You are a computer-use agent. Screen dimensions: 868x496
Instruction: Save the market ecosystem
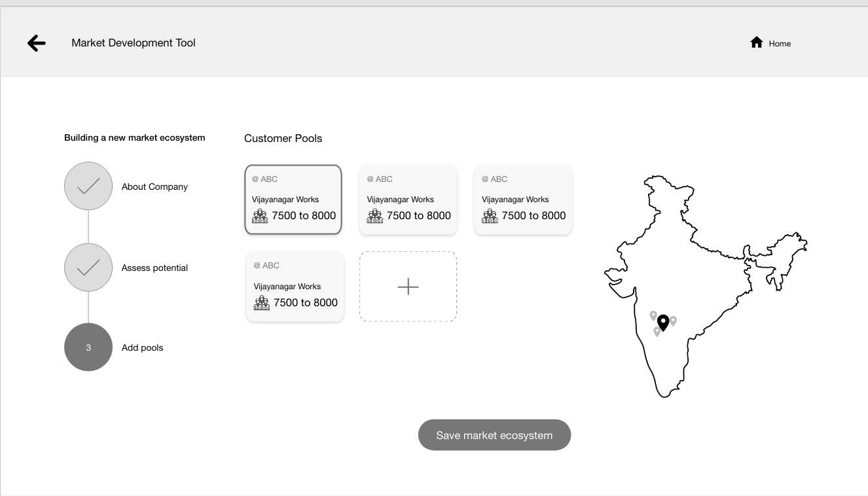(x=494, y=435)
